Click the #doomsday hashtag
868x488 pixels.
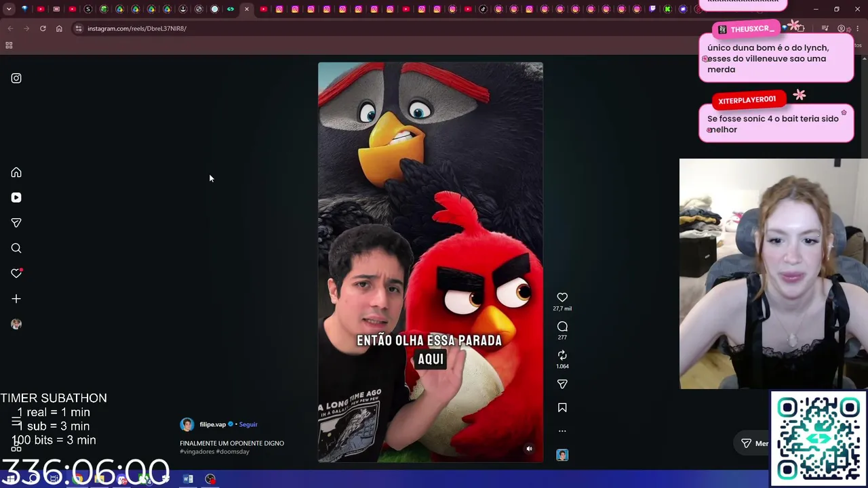[233, 451]
